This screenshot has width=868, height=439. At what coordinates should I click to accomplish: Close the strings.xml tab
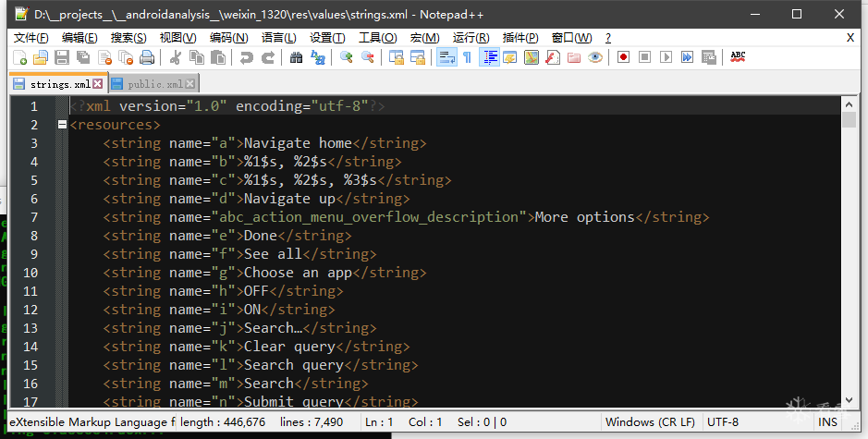[x=99, y=84]
